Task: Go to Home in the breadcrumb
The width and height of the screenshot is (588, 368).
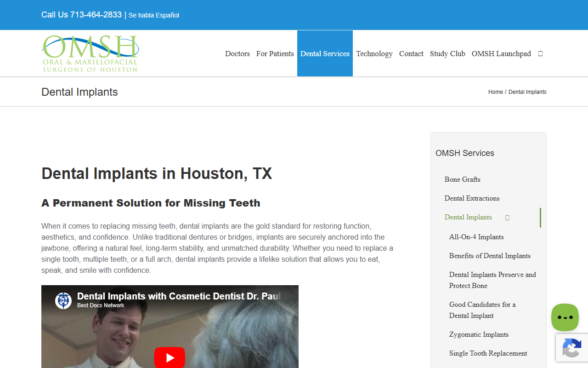Action: (496, 92)
